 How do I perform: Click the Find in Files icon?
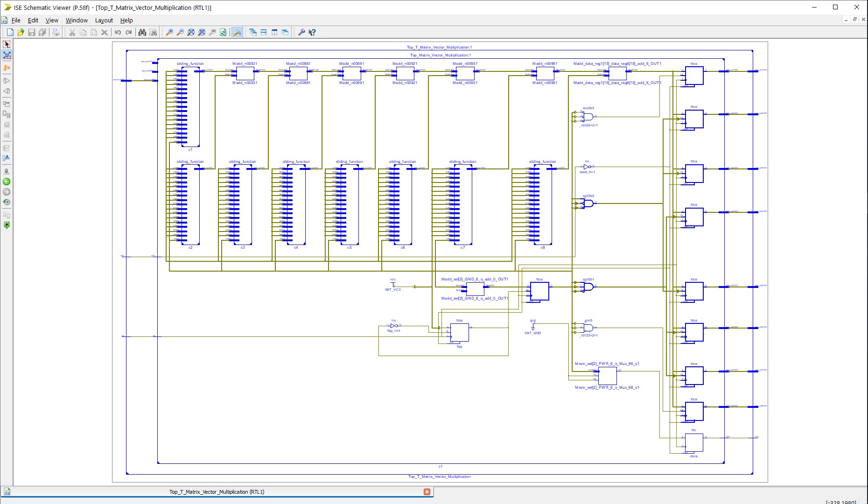pos(153,32)
